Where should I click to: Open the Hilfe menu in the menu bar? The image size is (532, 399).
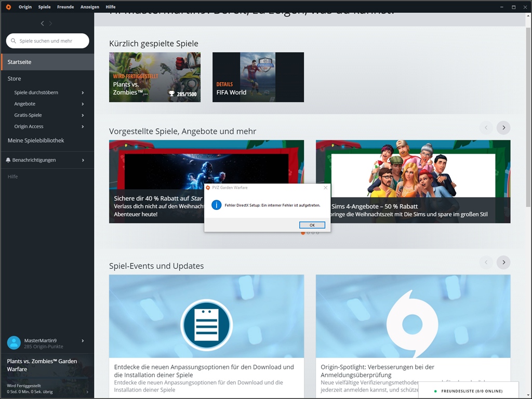tap(111, 7)
